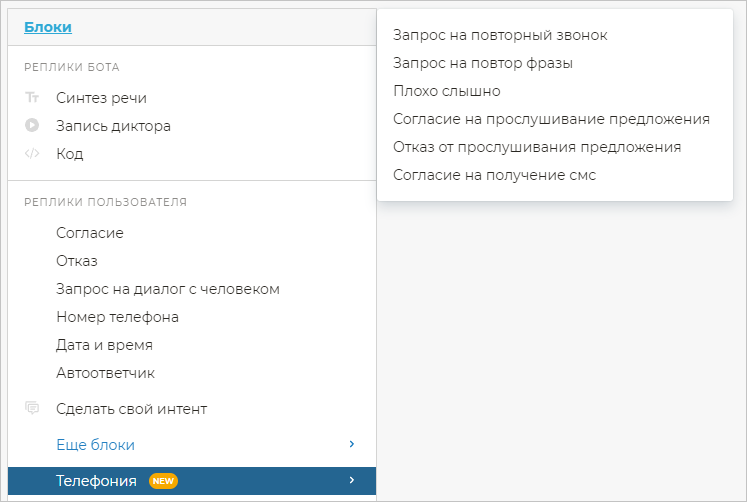747x502 pixels.
Task: Select Запись диктора block
Action: (x=113, y=126)
